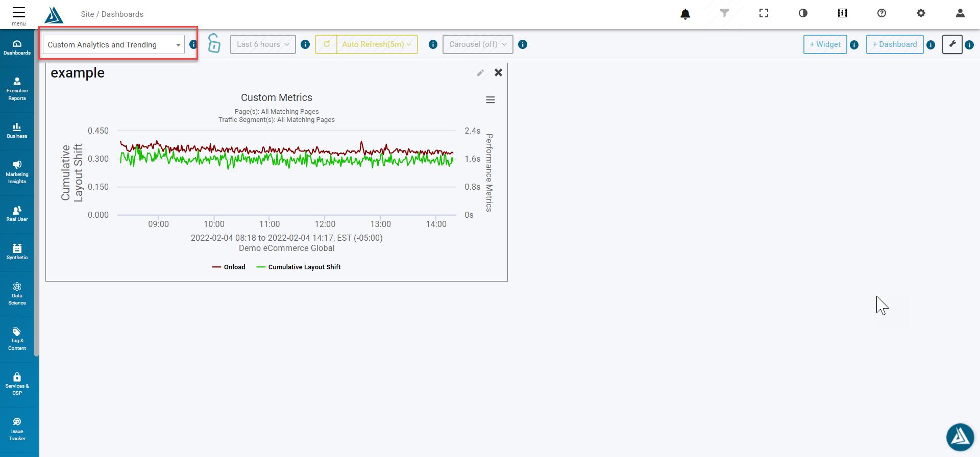Open Data Science section
This screenshot has height=457, width=980.
click(17, 294)
